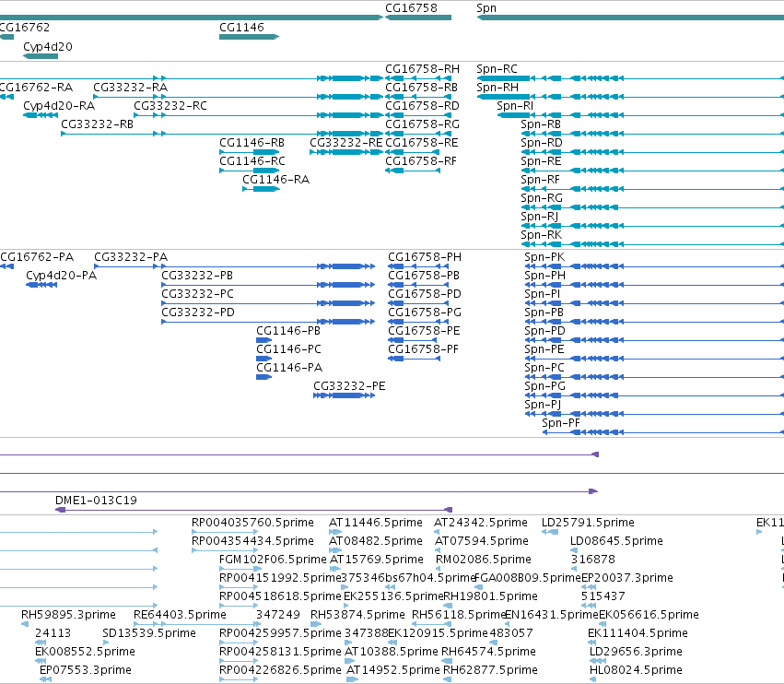Select transcript CG1146-RB
Viewport: 784px width, 684px height.
(252, 143)
